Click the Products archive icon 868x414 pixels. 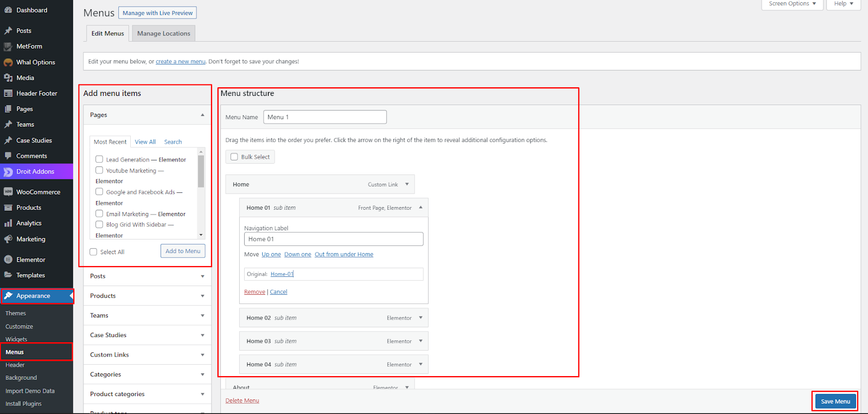click(x=8, y=208)
